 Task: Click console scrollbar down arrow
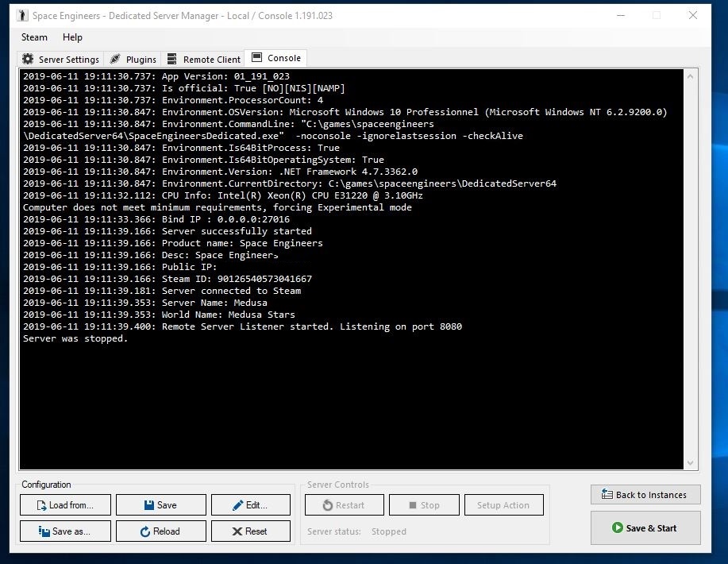pos(690,463)
